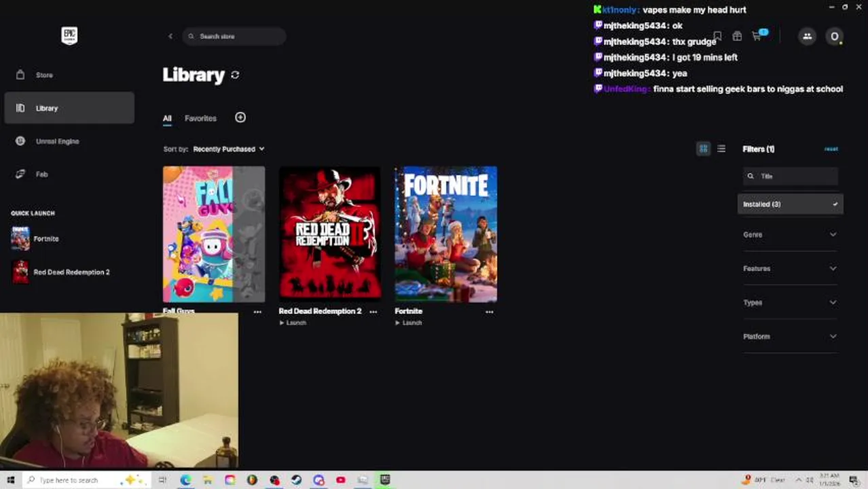Screen dimensions: 868x489
Task: Open Steam from the taskbar
Action: [x=296, y=480]
